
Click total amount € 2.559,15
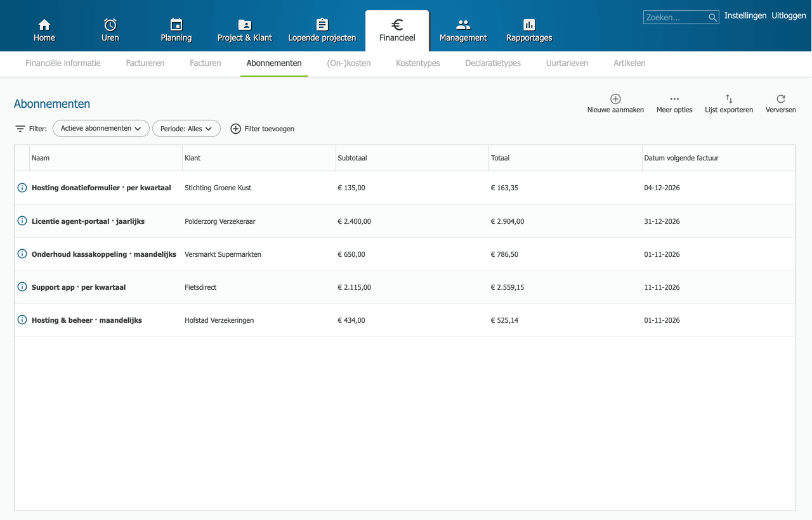point(507,287)
